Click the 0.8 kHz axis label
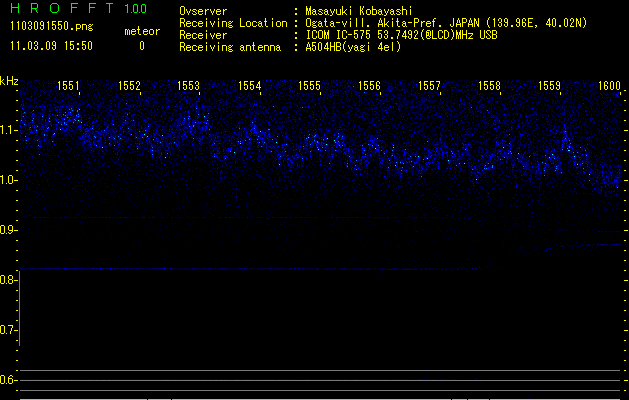Screen dimensions: 629x400 (x=8, y=280)
